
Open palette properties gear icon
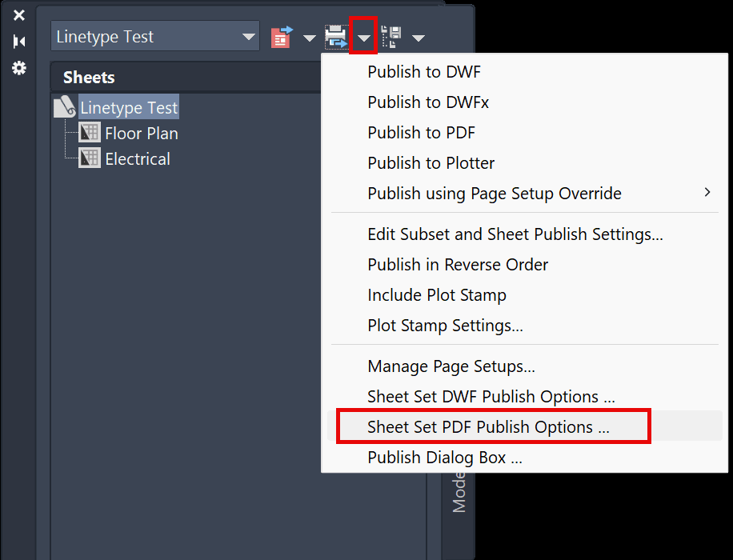tap(19, 68)
